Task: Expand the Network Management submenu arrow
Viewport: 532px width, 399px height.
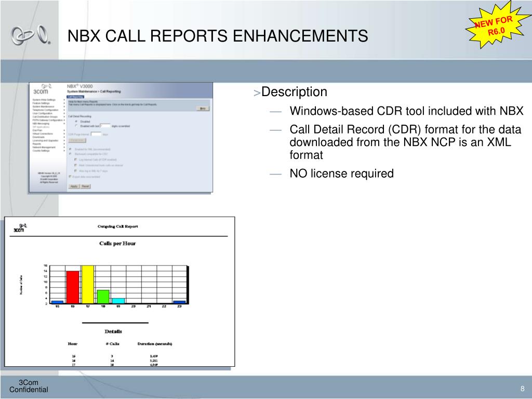Action: click(x=64, y=147)
